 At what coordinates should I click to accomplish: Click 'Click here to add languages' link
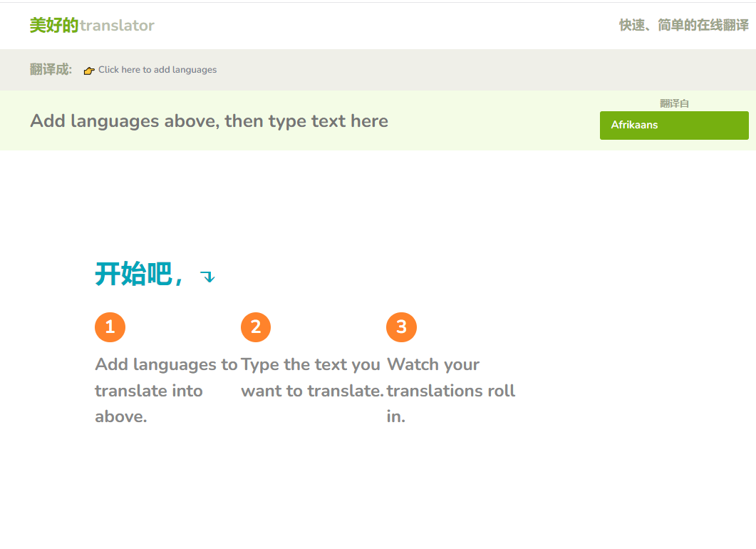point(157,70)
